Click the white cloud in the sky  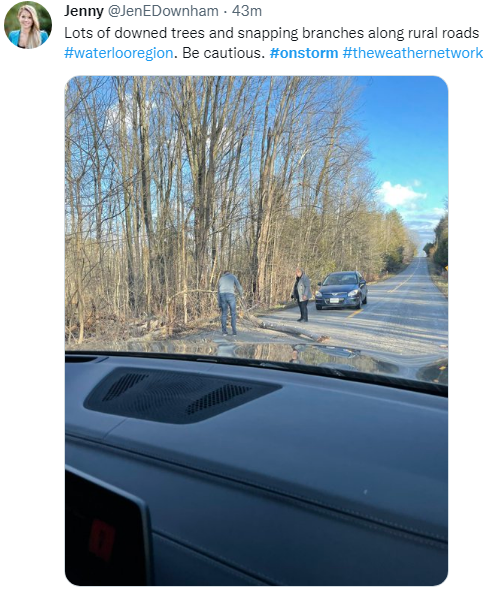point(400,195)
